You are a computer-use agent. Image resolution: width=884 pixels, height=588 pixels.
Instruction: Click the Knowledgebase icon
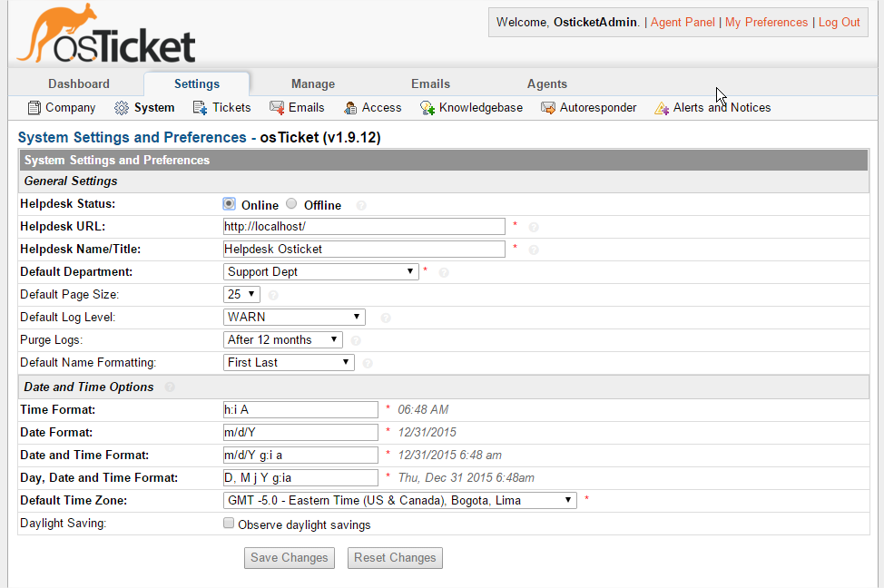[427, 108]
